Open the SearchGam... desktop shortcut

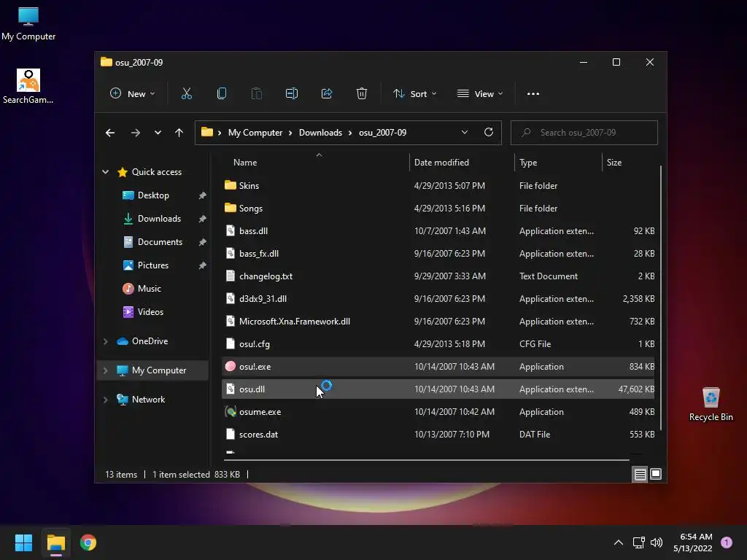(x=28, y=86)
